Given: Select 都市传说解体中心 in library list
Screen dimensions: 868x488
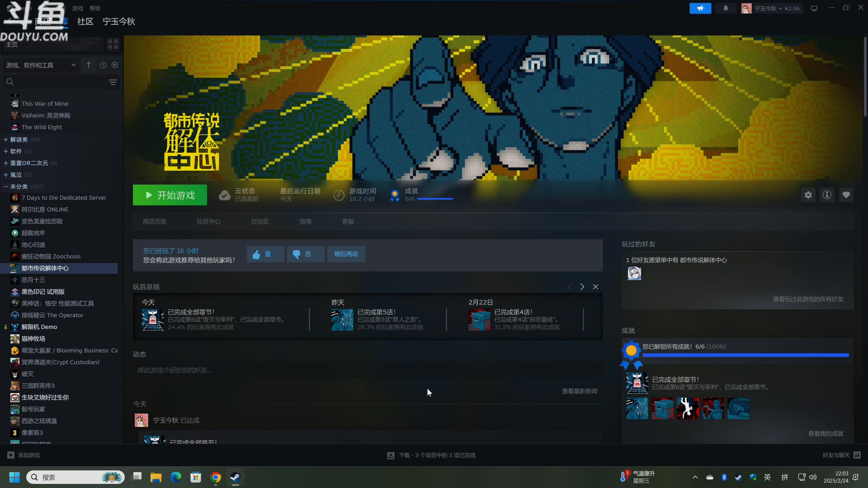Looking at the screenshot, I should coord(59,268).
